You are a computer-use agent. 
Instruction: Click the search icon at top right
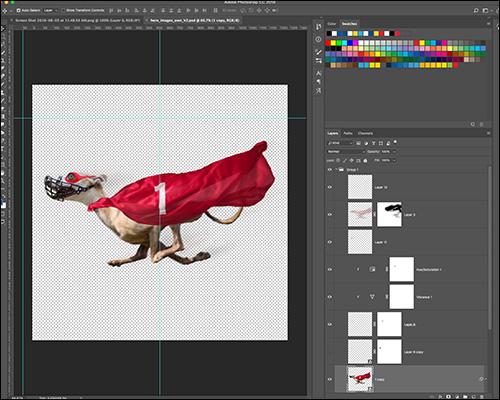[x=476, y=11]
